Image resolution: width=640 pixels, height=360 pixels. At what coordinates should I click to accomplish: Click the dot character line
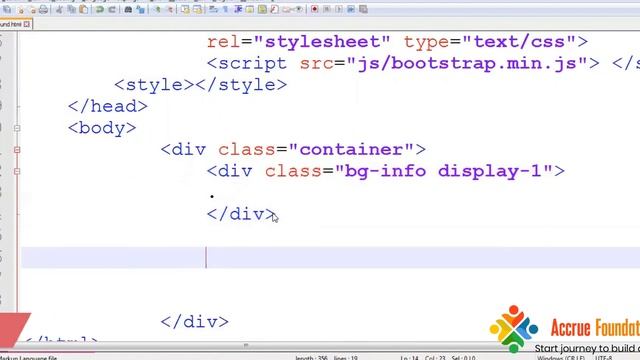(x=212, y=196)
